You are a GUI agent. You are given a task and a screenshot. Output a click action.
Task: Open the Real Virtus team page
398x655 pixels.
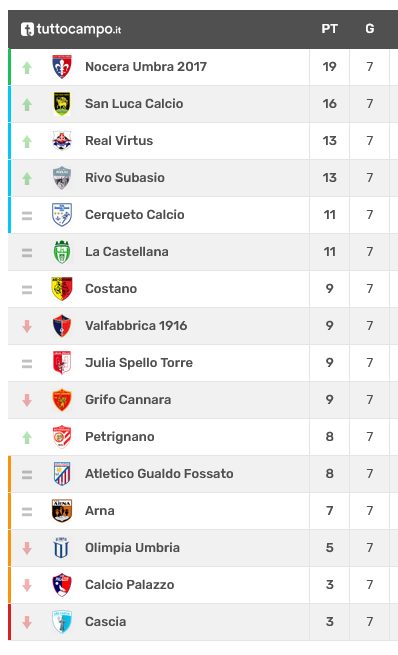click(x=119, y=141)
